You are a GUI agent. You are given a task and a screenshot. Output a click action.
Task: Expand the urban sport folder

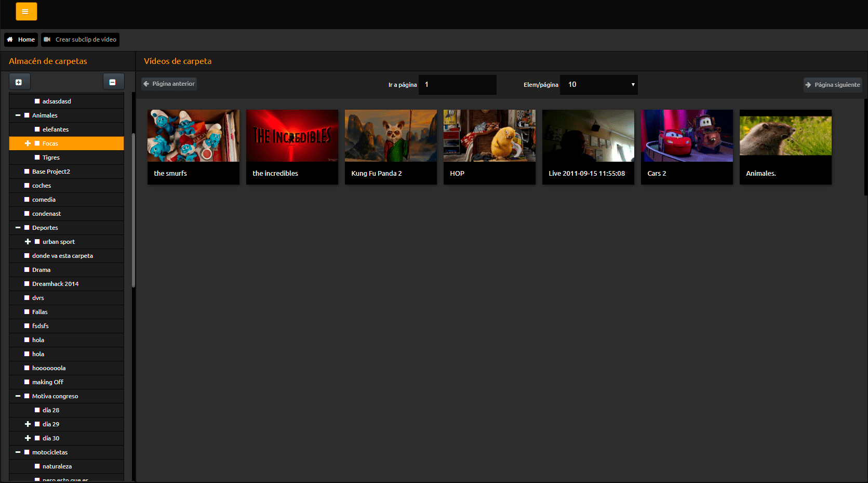tap(28, 242)
